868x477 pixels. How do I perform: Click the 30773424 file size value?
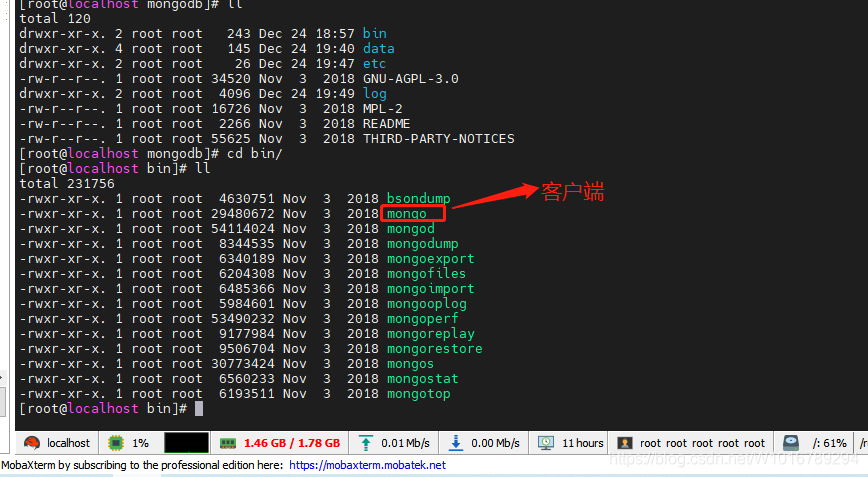coord(242,364)
